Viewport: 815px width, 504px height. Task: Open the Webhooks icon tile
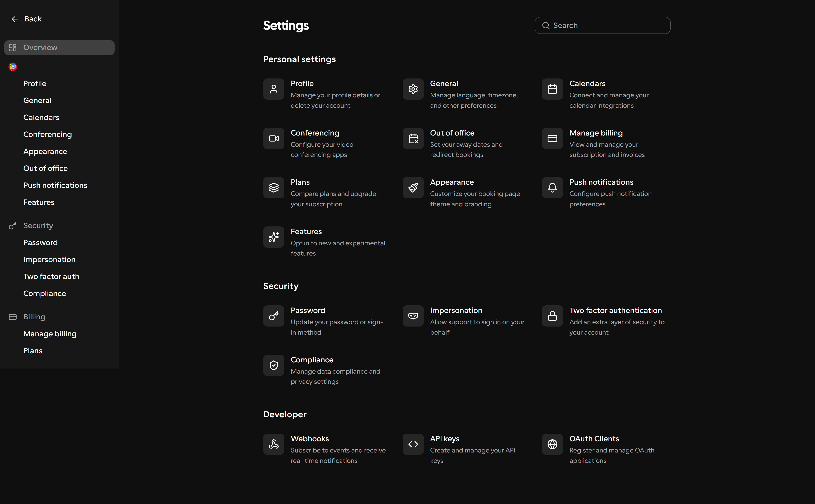pos(274,444)
